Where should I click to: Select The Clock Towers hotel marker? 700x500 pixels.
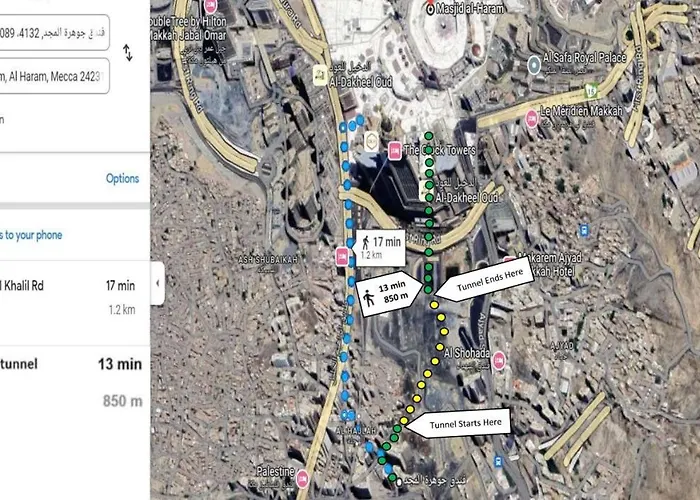(394, 151)
